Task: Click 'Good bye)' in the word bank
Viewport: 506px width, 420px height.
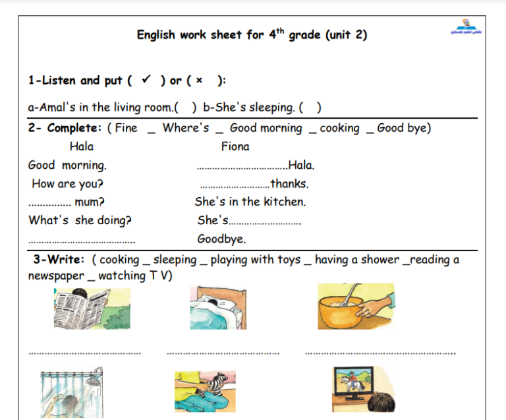Action: click(404, 128)
